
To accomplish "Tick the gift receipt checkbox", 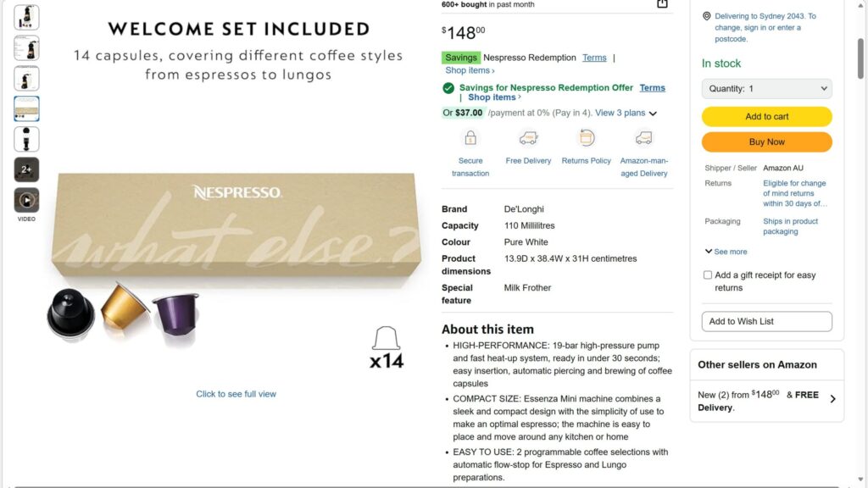I will coord(708,275).
